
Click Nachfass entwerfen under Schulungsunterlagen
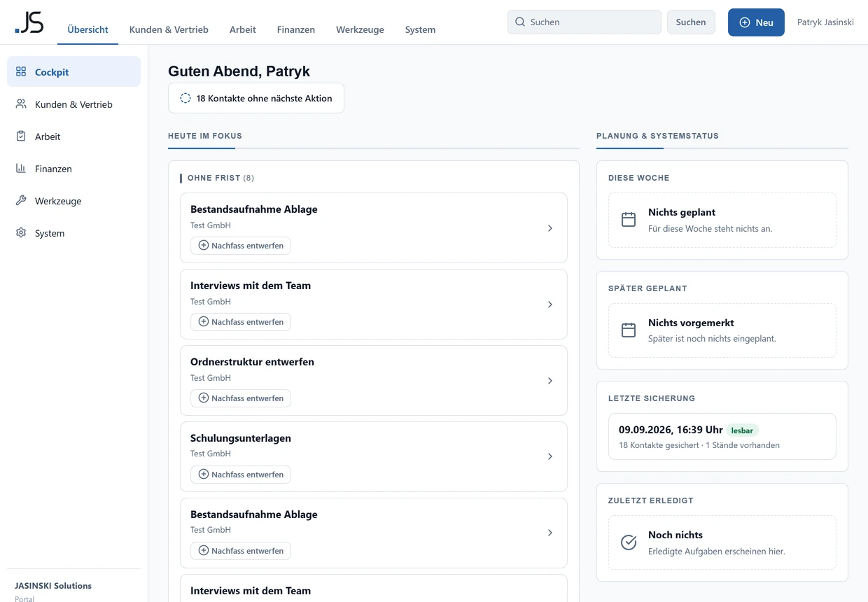241,475
